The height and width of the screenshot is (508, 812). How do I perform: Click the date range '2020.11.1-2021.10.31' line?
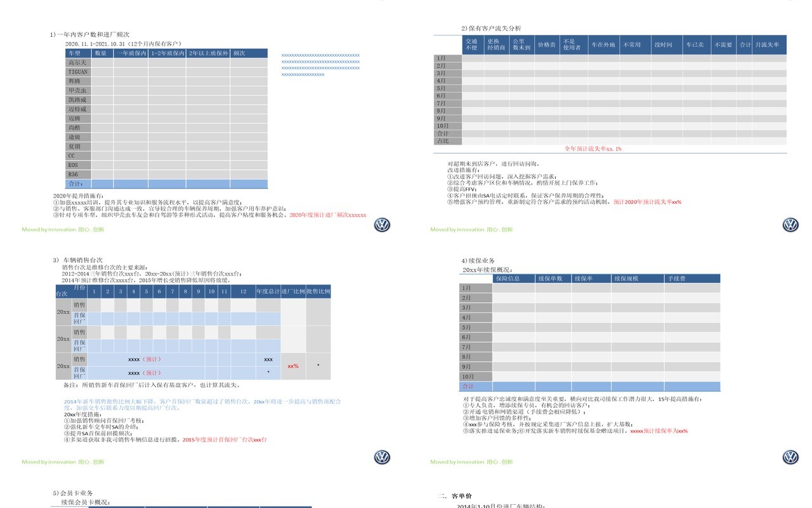124,44
